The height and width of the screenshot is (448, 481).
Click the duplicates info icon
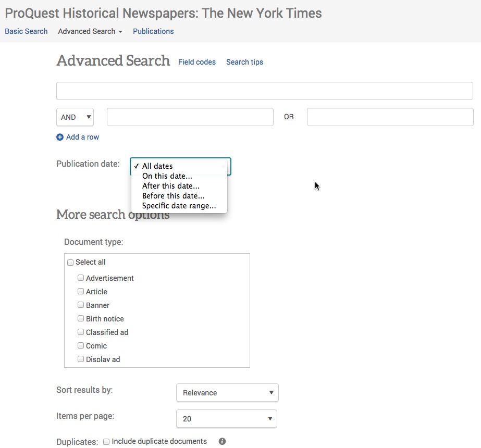[223, 441]
